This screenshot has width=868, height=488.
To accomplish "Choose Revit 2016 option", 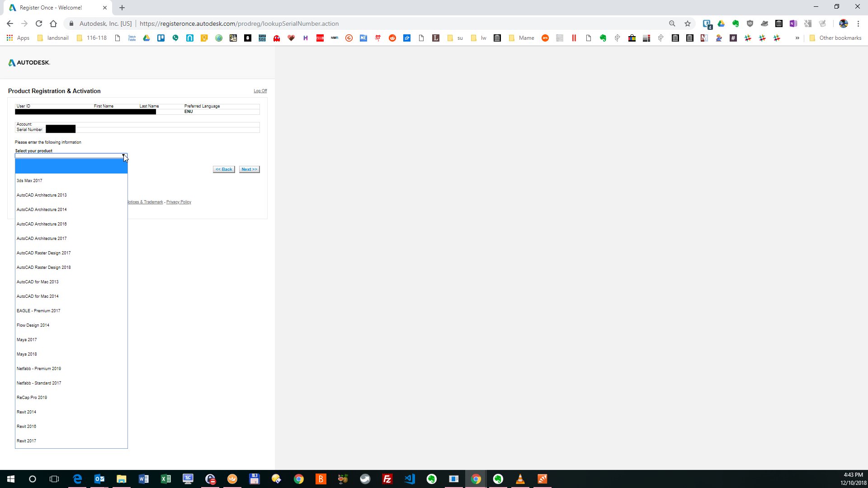I will (x=71, y=427).
